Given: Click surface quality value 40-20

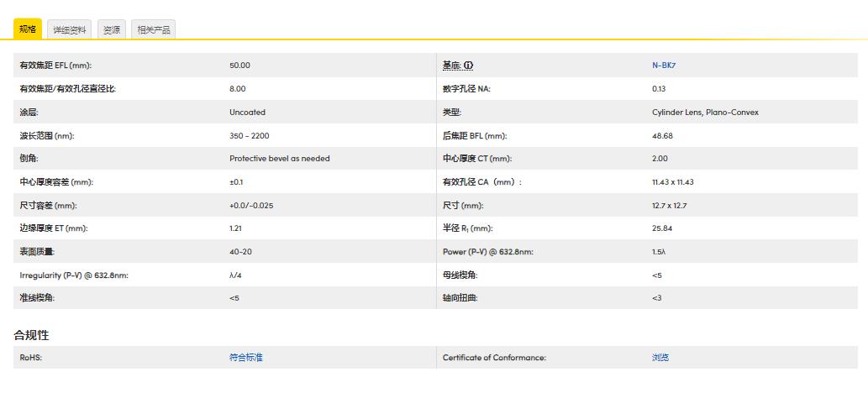Looking at the screenshot, I should [240, 252].
